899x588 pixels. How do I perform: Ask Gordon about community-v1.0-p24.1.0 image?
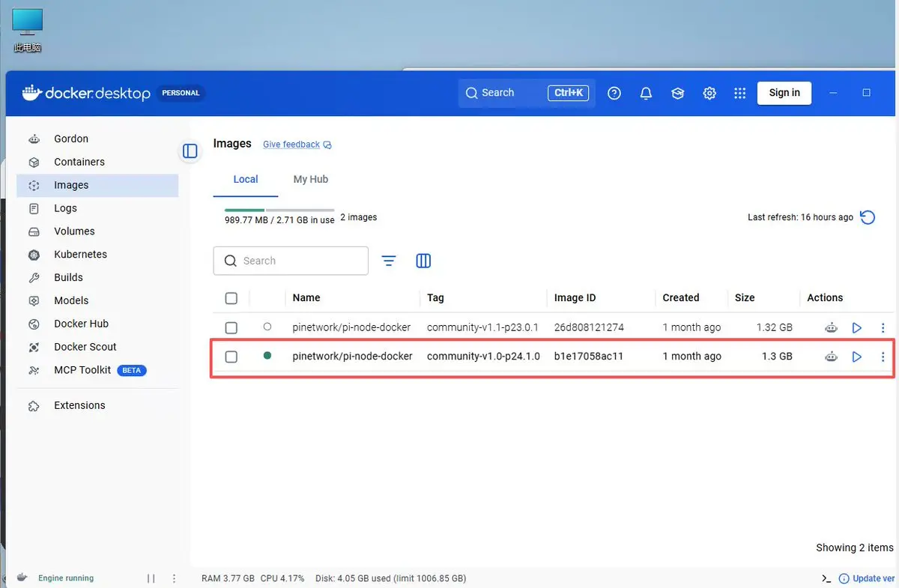(x=831, y=357)
